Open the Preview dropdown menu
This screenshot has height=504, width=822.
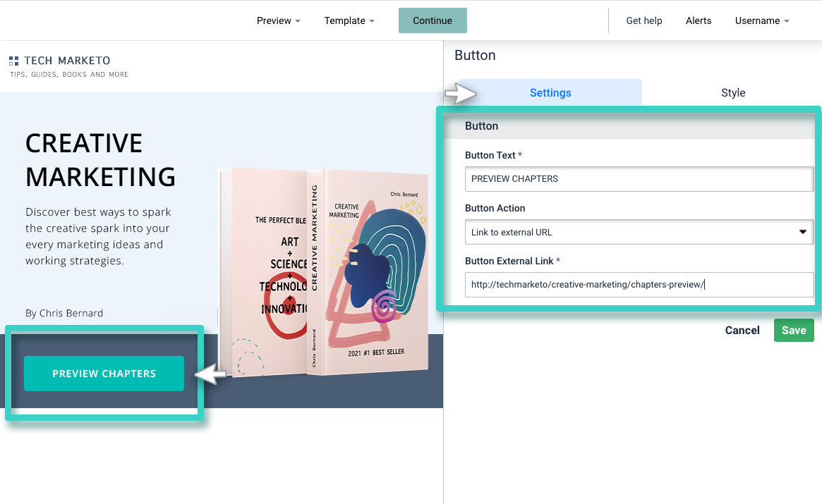click(278, 20)
